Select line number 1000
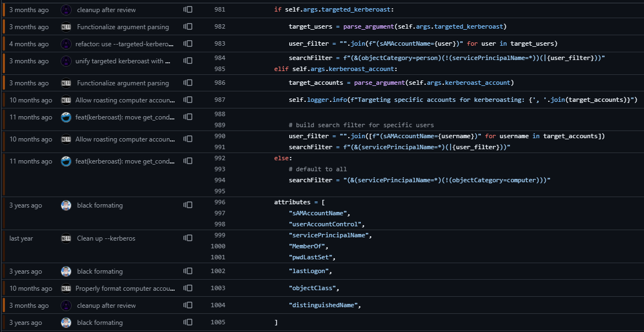Screen dimensions: 644x332 click(x=218, y=246)
